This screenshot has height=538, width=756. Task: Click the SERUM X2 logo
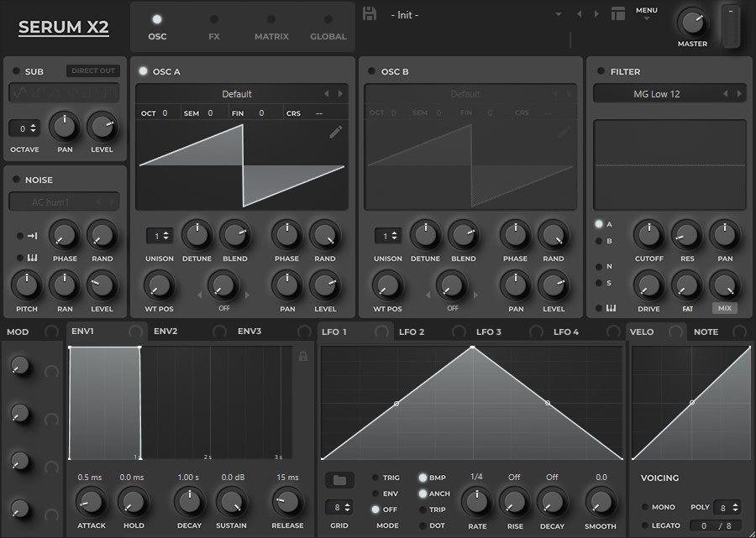[64, 28]
